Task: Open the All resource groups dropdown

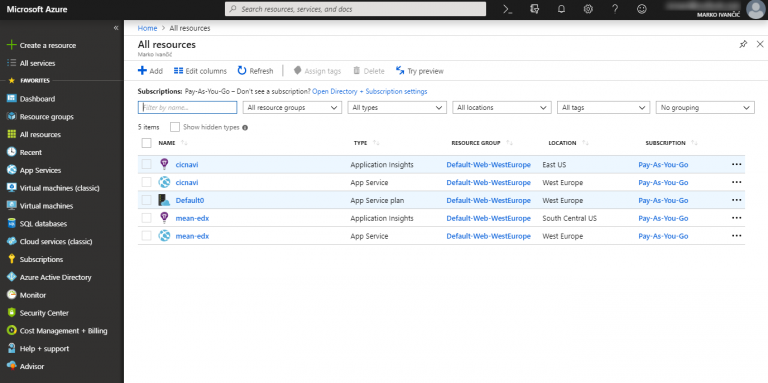Action: (x=292, y=108)
